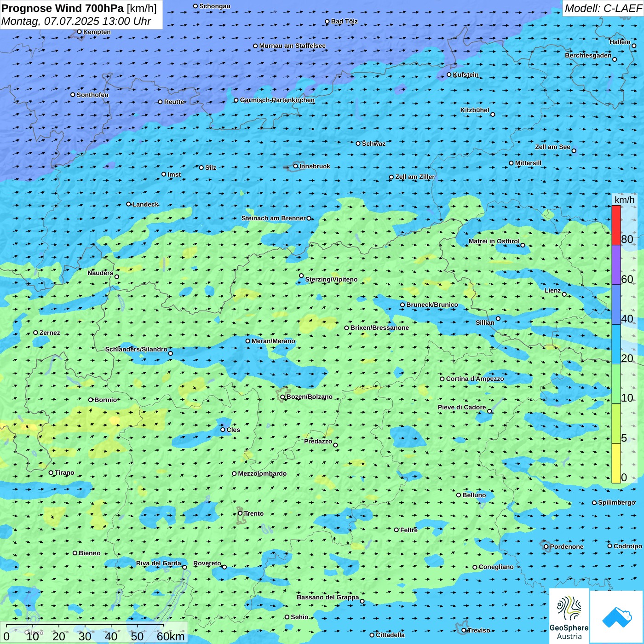Click the 60km mark on scale bar

171,636
